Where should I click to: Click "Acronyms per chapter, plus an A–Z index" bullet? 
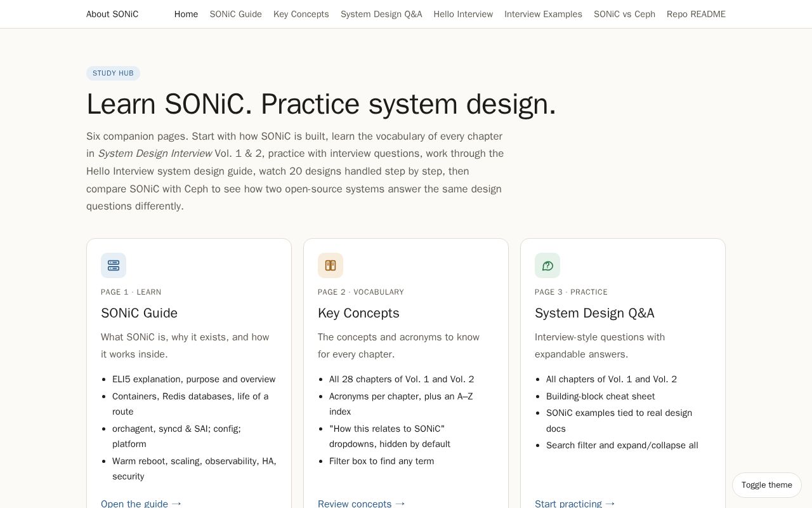click(x=401, y=404)
